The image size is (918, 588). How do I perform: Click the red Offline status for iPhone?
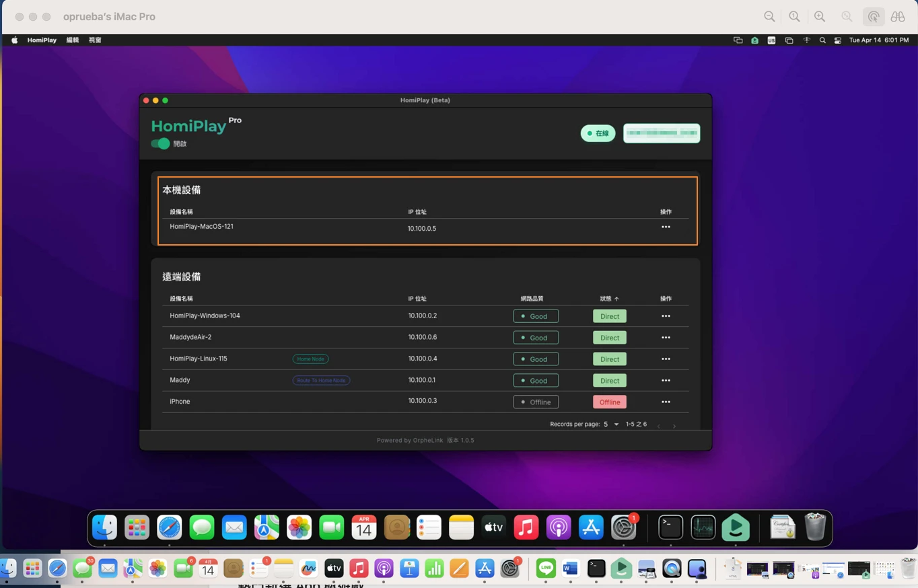[609, 402]
